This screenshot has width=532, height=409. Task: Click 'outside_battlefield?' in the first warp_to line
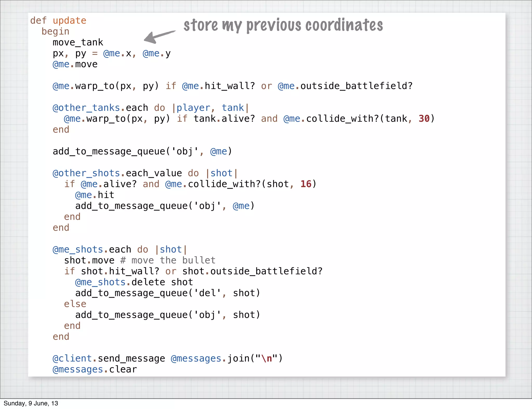[x=356, y=86]
